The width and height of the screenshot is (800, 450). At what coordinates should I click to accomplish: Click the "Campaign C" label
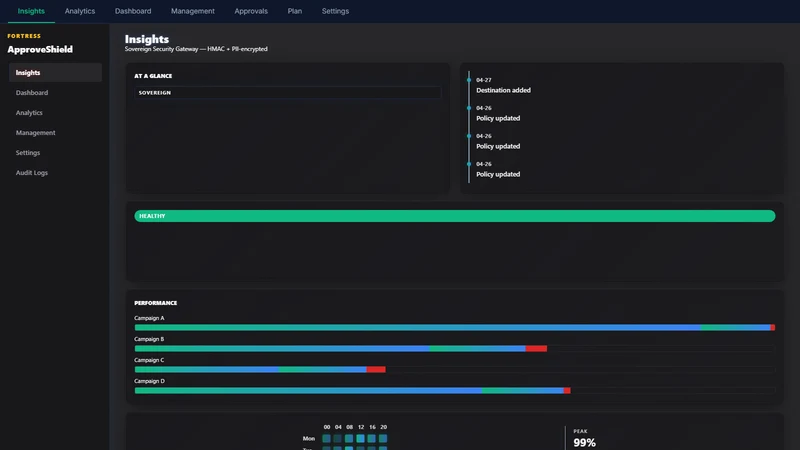tap(149, 360)
